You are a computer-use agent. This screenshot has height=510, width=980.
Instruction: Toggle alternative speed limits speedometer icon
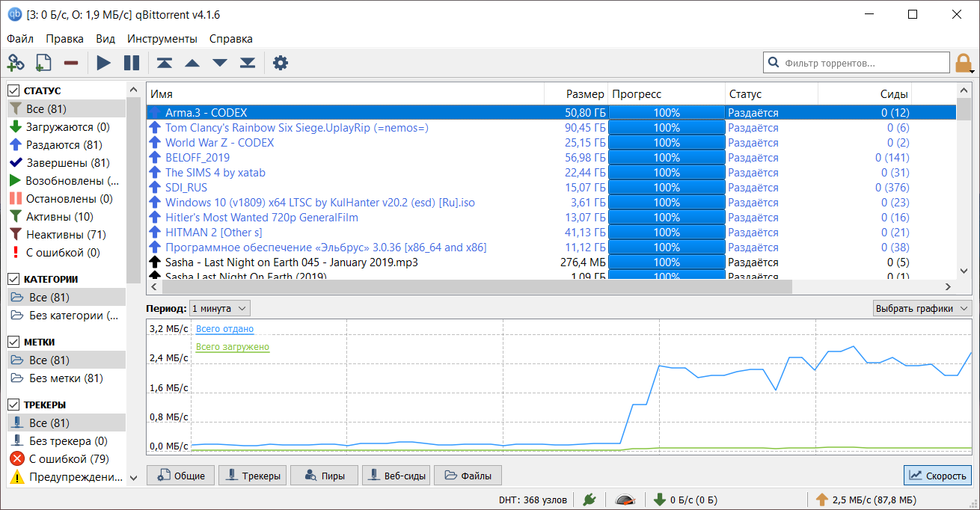(625, 500)
